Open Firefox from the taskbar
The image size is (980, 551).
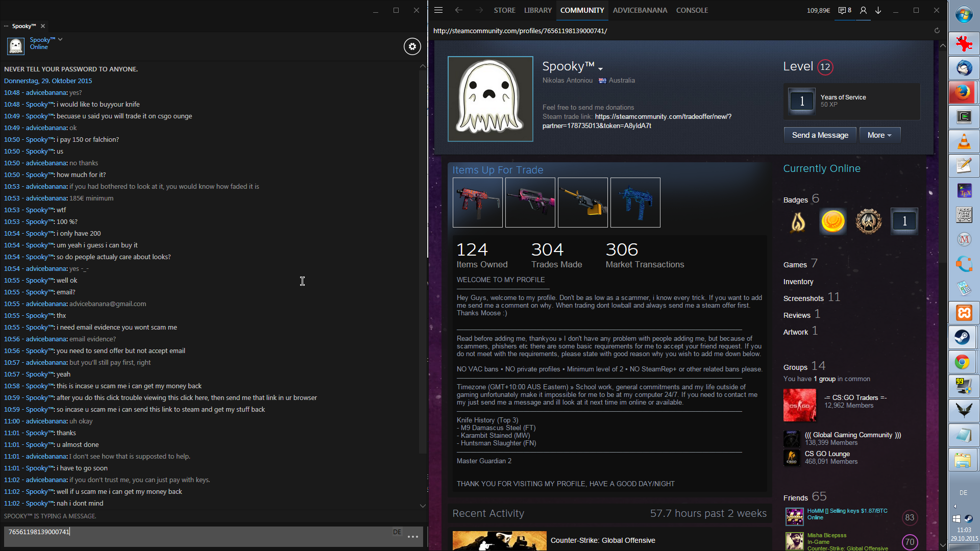[964, 92]
